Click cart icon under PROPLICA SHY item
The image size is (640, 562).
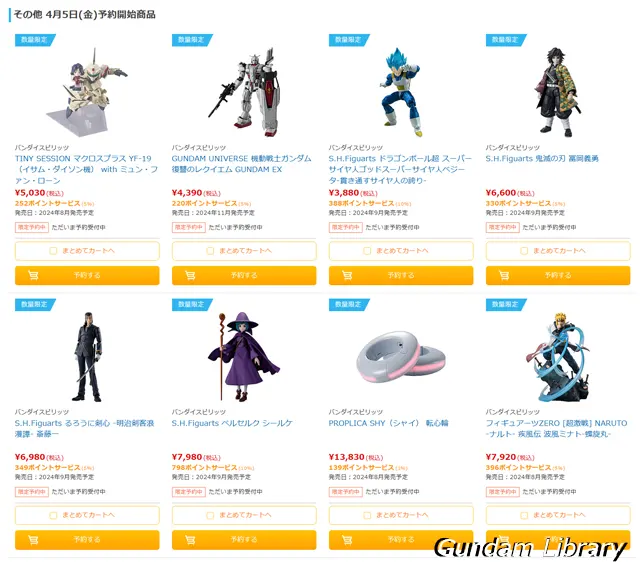(347, 540)
